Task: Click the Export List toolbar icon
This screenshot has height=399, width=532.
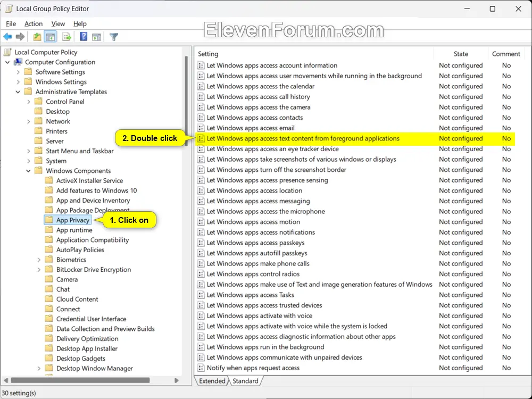Action: point(67,37)
